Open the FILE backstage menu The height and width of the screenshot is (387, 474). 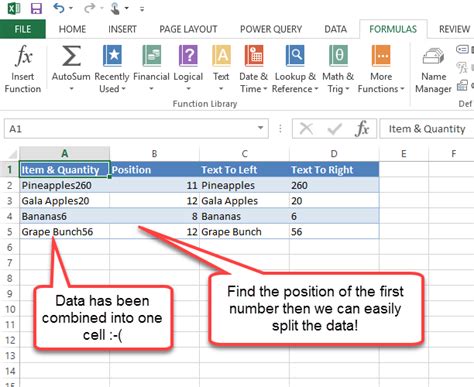[x=23, y=29]
